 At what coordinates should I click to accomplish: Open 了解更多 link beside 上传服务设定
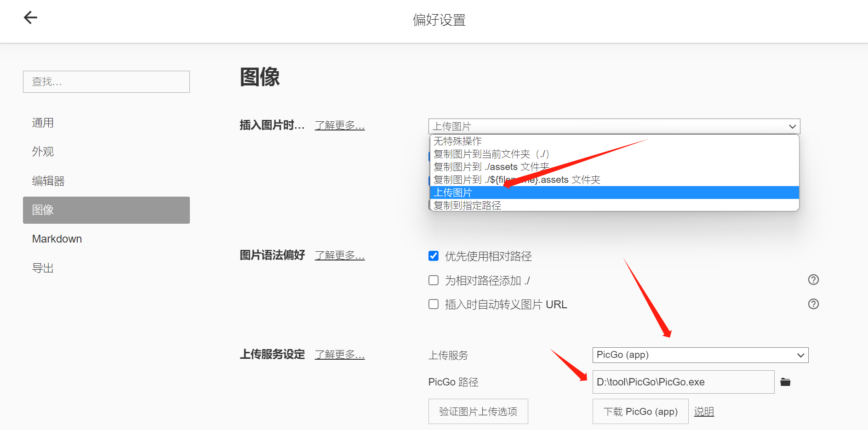coord(340,354)
